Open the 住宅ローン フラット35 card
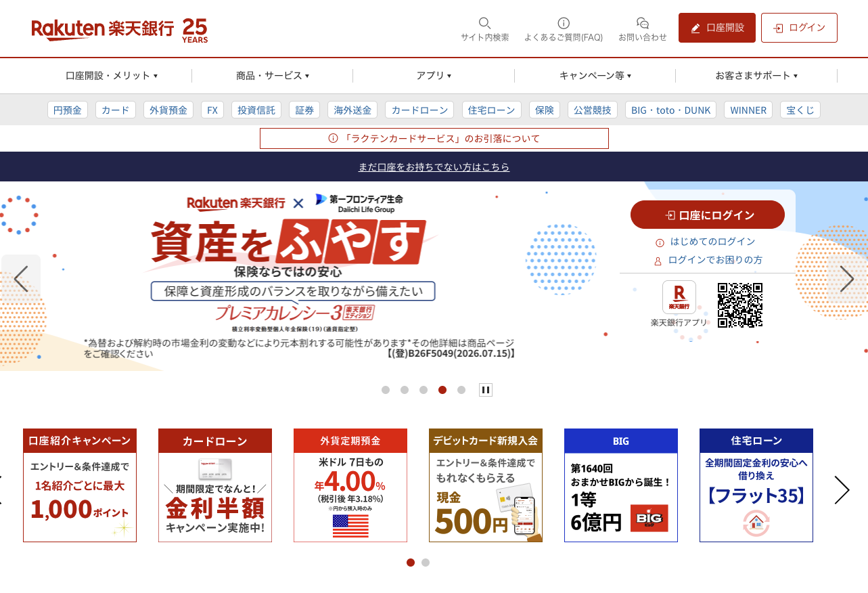Screen dimensions: 868x593 [756, 485]
